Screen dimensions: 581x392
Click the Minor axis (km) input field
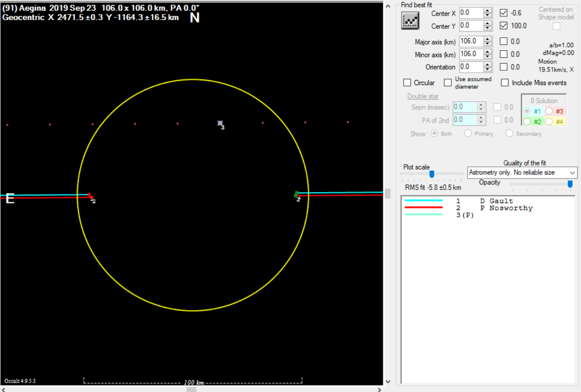point(471,54)
